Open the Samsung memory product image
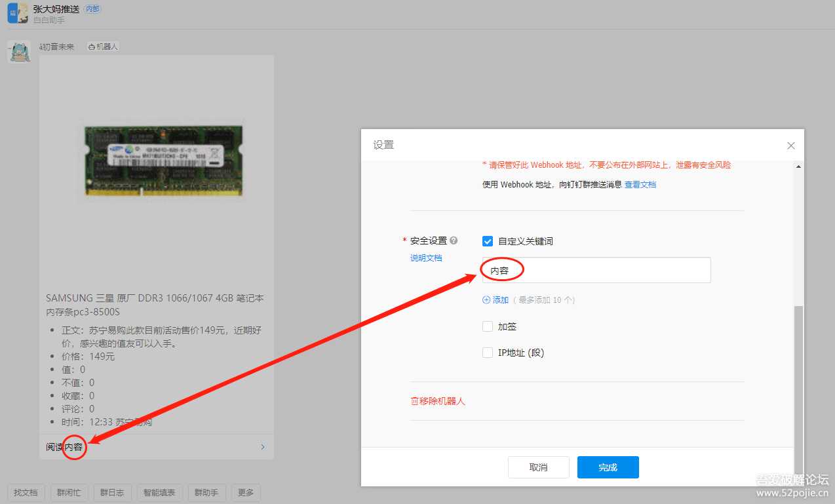The width and height of the screenshot is (835, 504). (x=165, y=160)
